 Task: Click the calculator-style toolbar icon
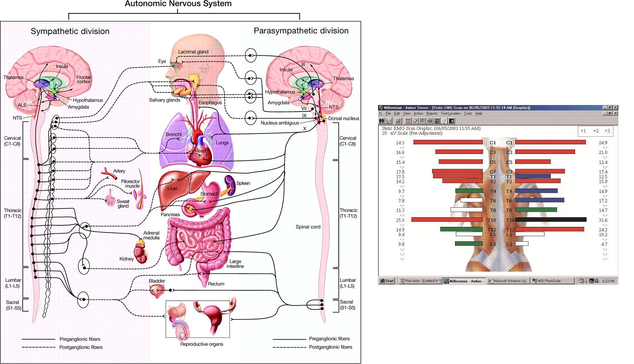pos(437,121)
